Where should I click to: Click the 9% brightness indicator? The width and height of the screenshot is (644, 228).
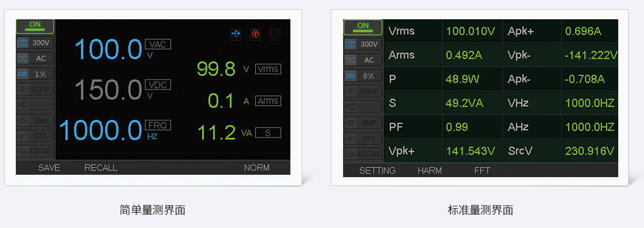363,76
